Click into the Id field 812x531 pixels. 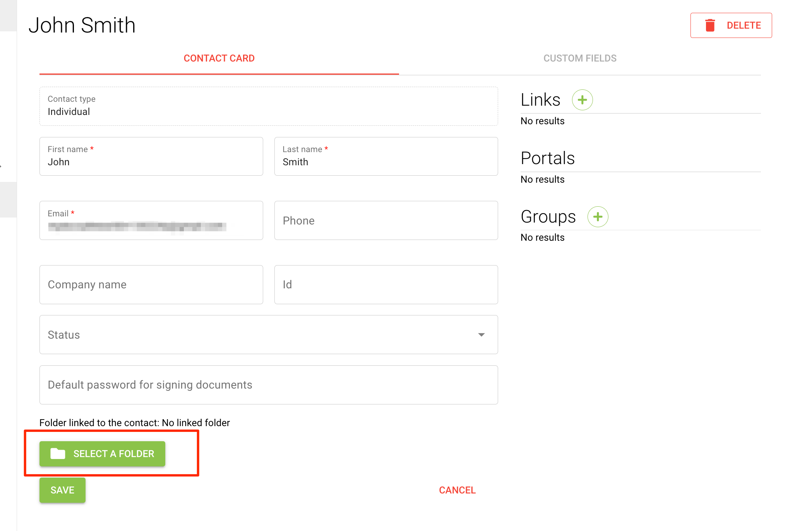pyautogui.click(x=385, y=285)
